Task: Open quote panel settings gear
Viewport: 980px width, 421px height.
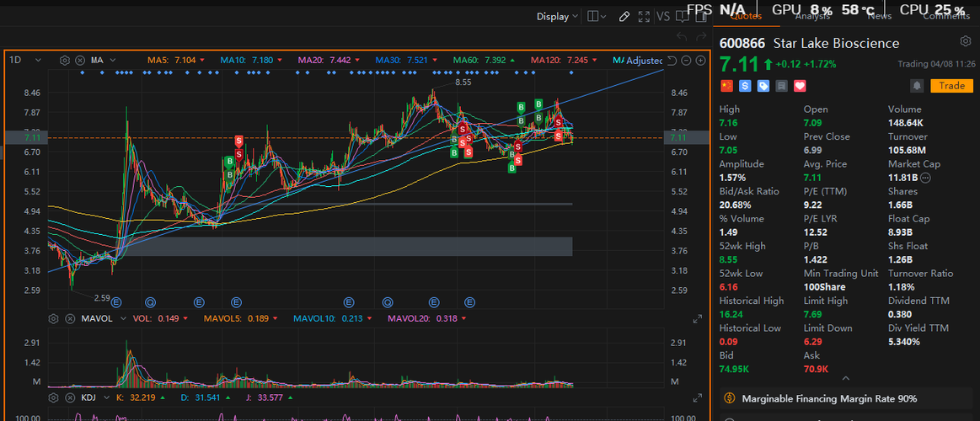Action: pyautogui.click(x=966, y=41)
